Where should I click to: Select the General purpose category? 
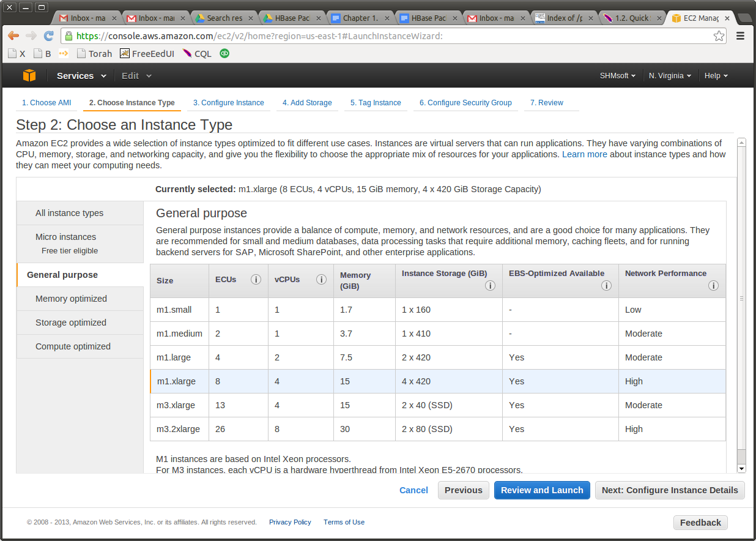[80, 275]
